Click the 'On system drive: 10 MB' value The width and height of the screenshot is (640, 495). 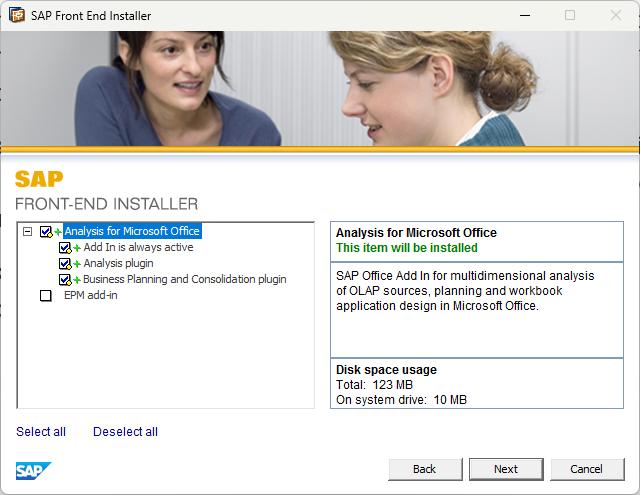[401, 400]
